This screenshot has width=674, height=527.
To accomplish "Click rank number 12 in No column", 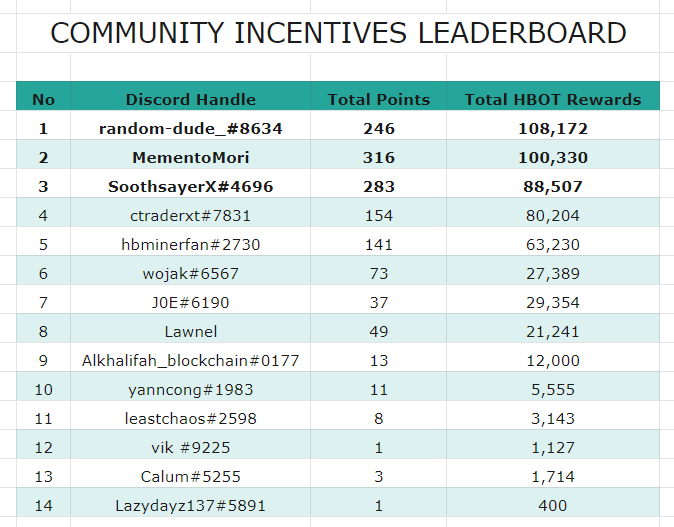I will 43,447.
